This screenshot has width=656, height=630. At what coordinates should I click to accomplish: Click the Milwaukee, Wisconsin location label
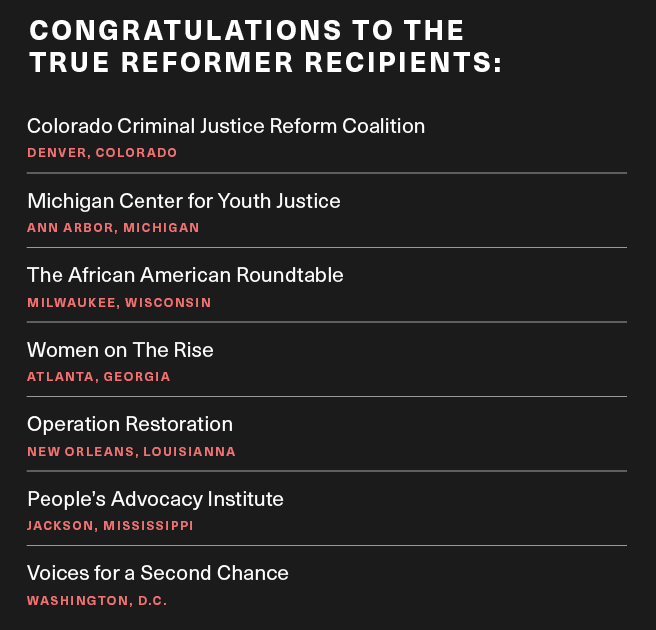coord(119,302)
